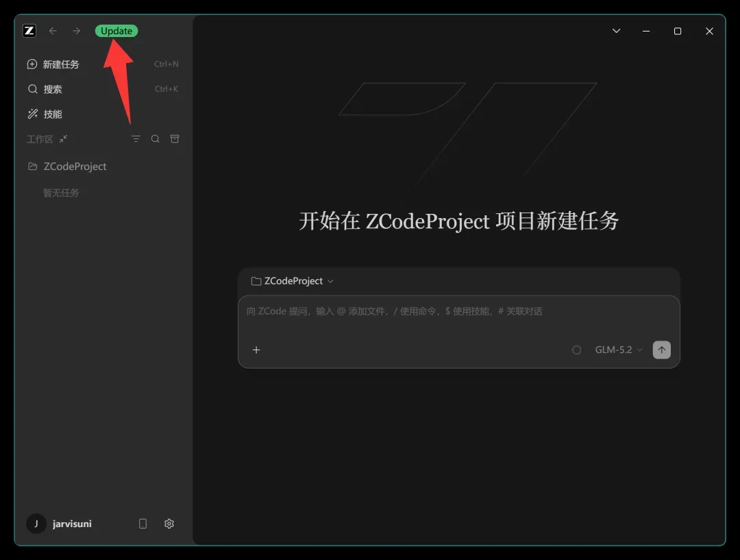This screenshot has height=560, width=740.
Task: Open 搜索 search entry in sidebar
Action: click(103, 89)
